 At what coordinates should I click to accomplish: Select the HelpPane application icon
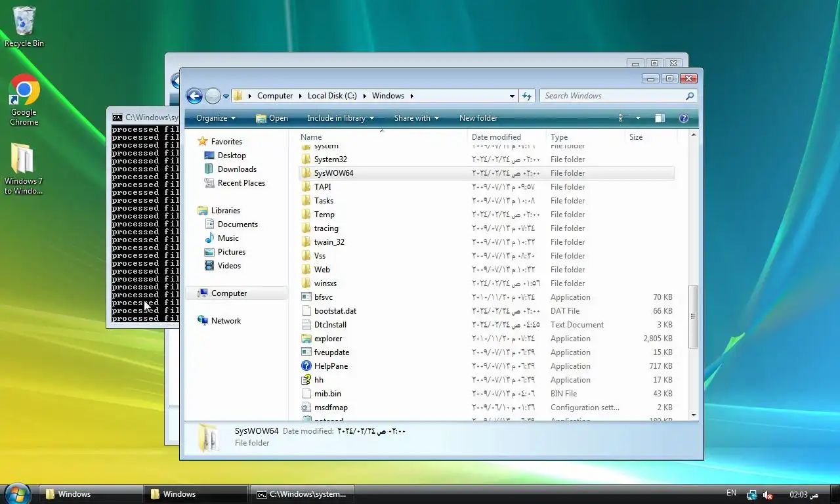(x=306, y=366)
